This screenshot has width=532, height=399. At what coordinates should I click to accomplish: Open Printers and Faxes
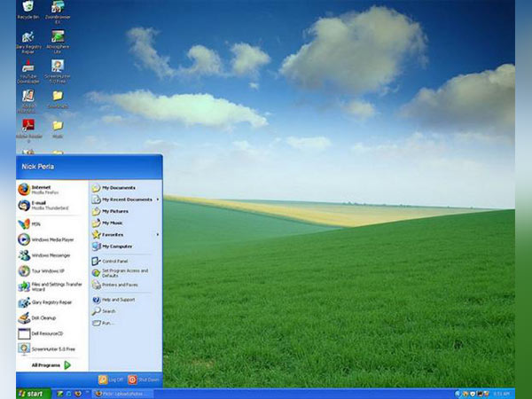[x=125, y=285]
